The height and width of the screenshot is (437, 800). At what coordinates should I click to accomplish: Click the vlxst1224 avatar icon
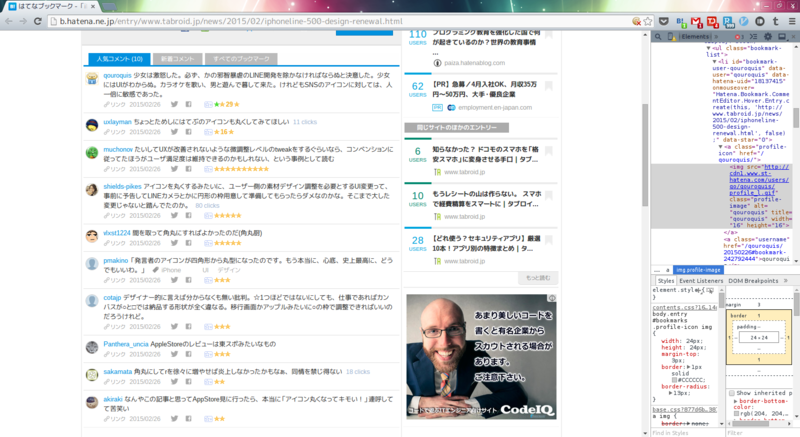[x=92, y=236]
